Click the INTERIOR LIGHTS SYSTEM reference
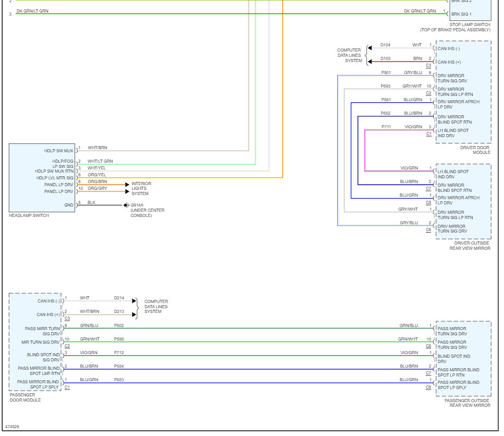This screenshot has width=504, height=436. tap(141, 189)
